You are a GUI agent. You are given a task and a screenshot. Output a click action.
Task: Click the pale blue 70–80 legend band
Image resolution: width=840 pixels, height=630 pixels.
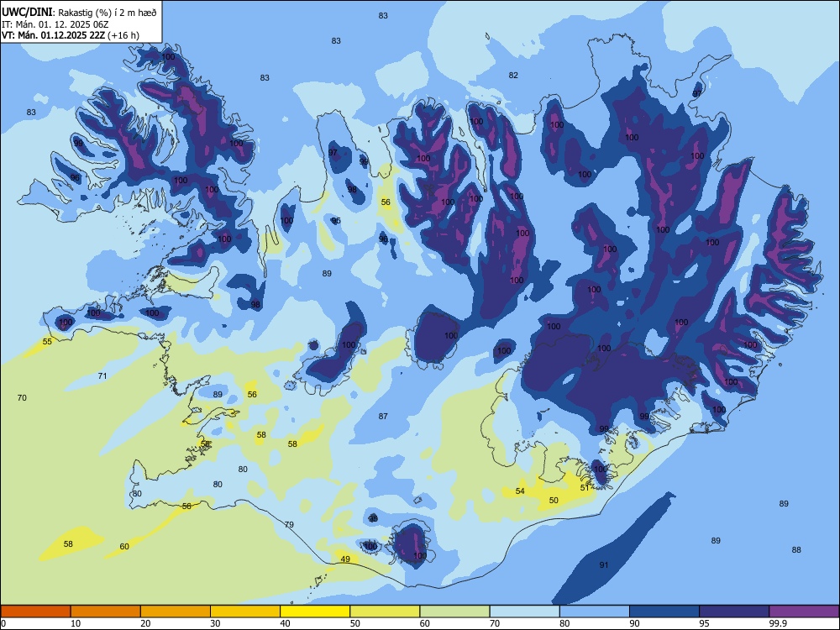click(525, 612)
